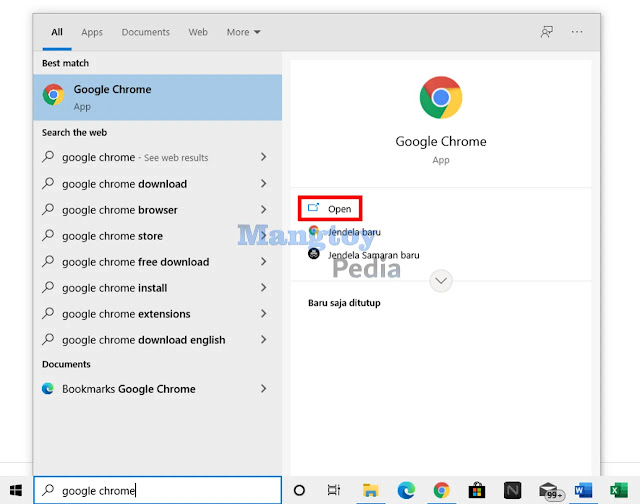Viewport: 640px width, 504px height.
Task: Click the Jendela Samaran baru incognito icon
Action: [313, 254]
